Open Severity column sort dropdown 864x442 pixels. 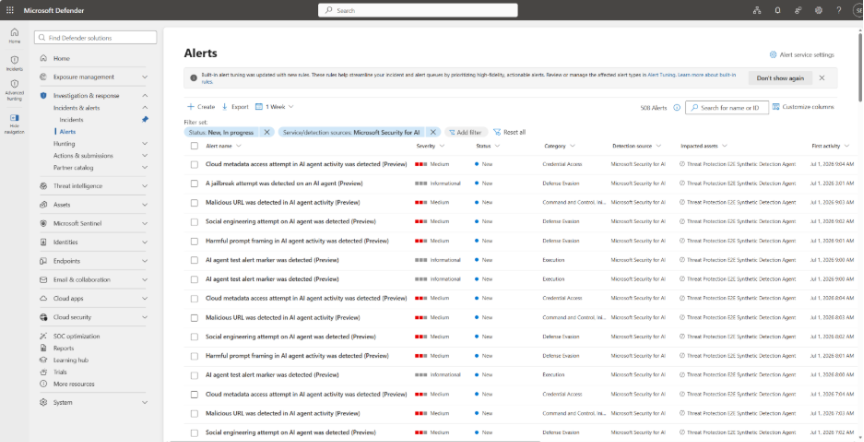click(x=442, y=146)
